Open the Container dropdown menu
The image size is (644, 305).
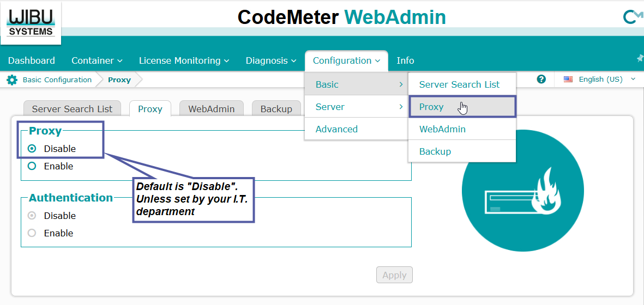[x=97, y=60]
